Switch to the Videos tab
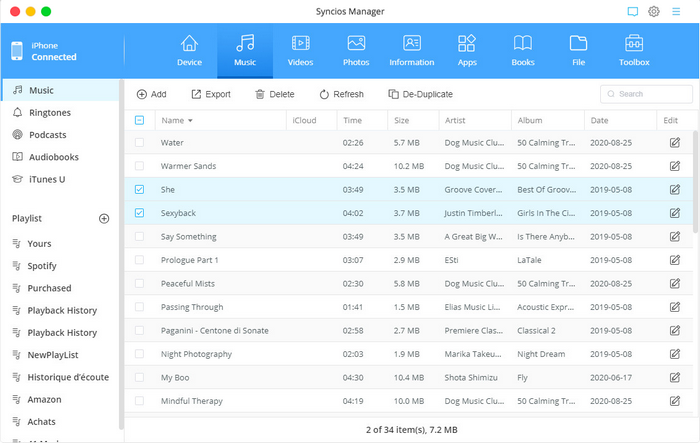 tap(300, 51)
